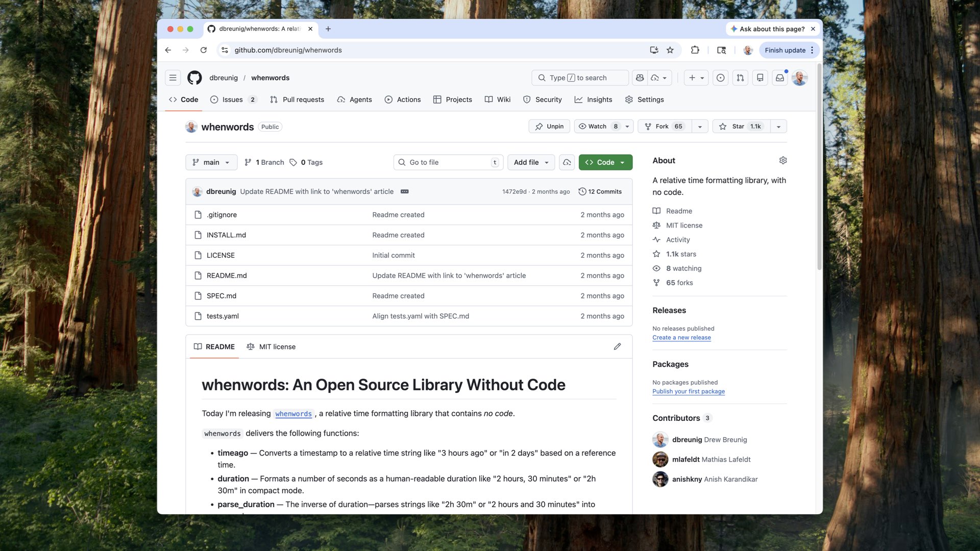Open the green Code dropdown
Image resolution: width=980 pixels, height=551 pixels.
tap(605, 162)
